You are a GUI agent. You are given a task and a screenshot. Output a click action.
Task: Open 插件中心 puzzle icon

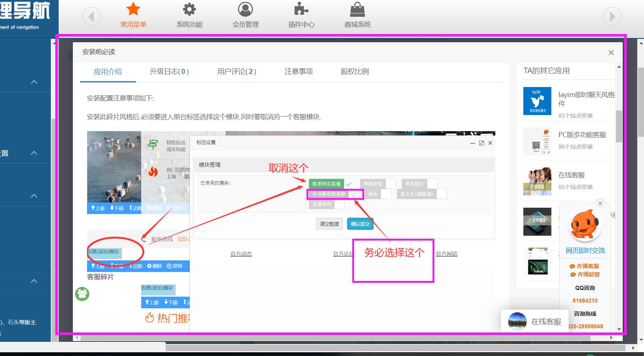point(301,9)
